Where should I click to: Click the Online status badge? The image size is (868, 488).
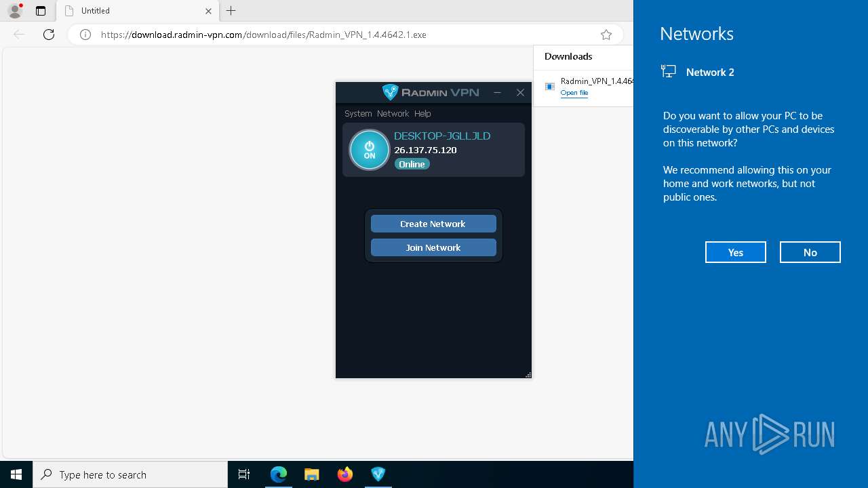(412, 164)
